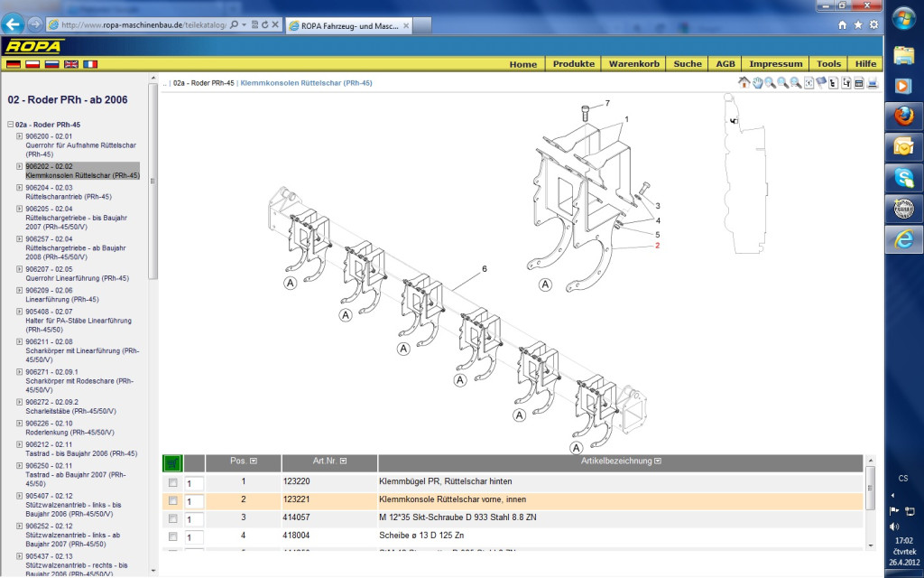Click the third magnifier zoom icon
Image resolution: width=924 pixels, height=578 pixels.
(796, 83)
